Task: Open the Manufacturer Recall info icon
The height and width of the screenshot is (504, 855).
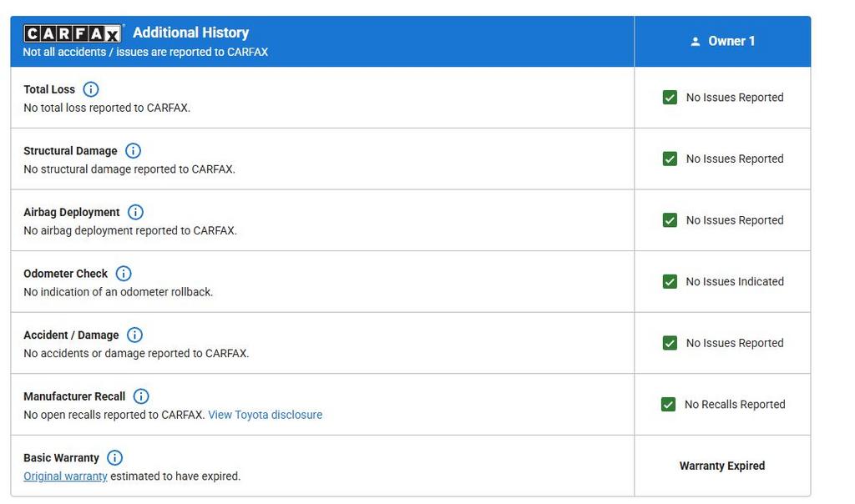Action: [x=141, y=396]
